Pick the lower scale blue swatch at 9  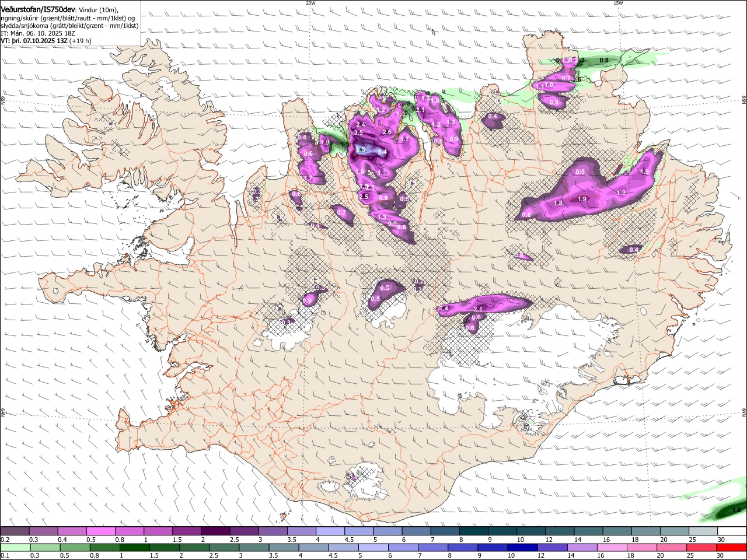pyautogui.click(x=493, y=548)
